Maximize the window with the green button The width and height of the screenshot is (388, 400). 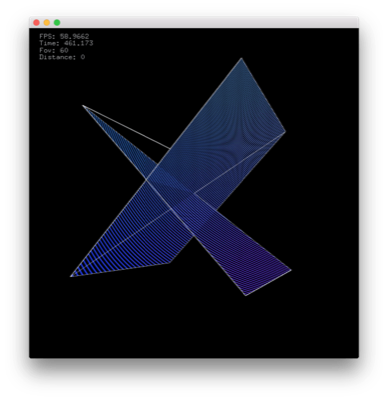pos(57,23)
